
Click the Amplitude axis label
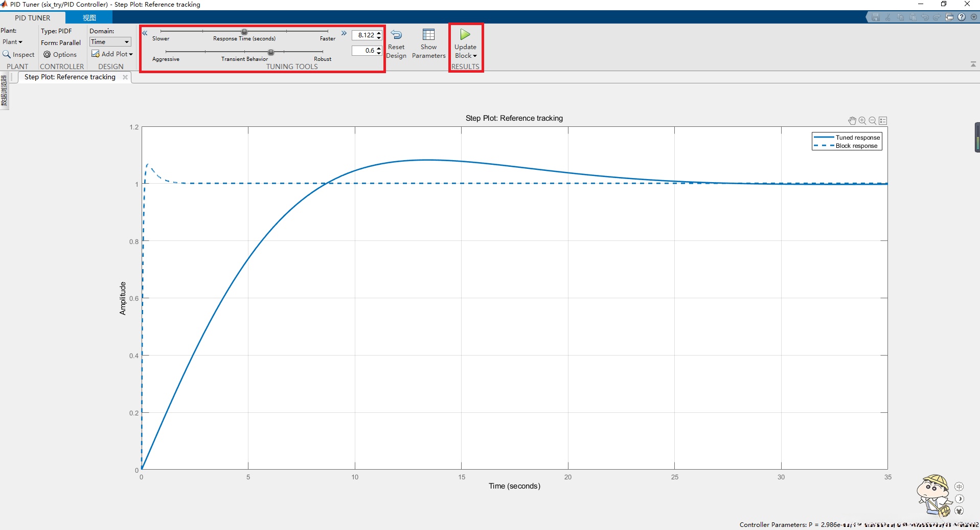[123, 298]
